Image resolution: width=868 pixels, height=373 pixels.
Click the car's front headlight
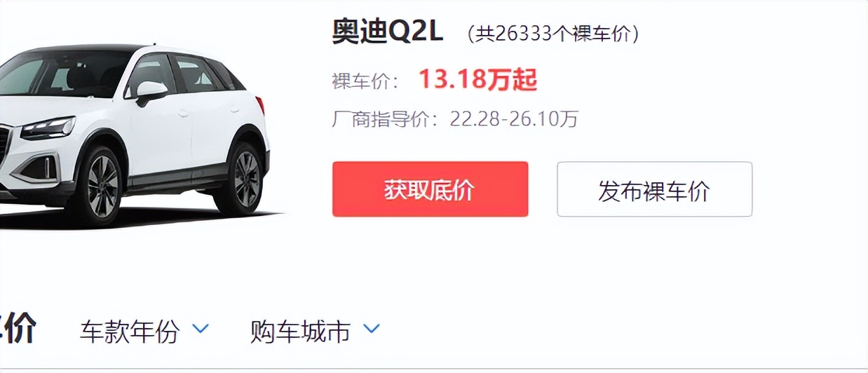(48, 129)
